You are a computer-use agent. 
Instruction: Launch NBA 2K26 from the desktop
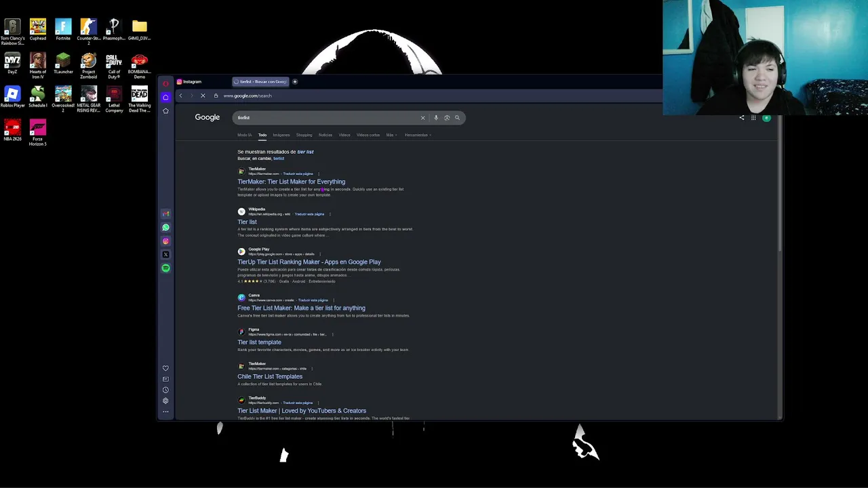pos(12,131)
